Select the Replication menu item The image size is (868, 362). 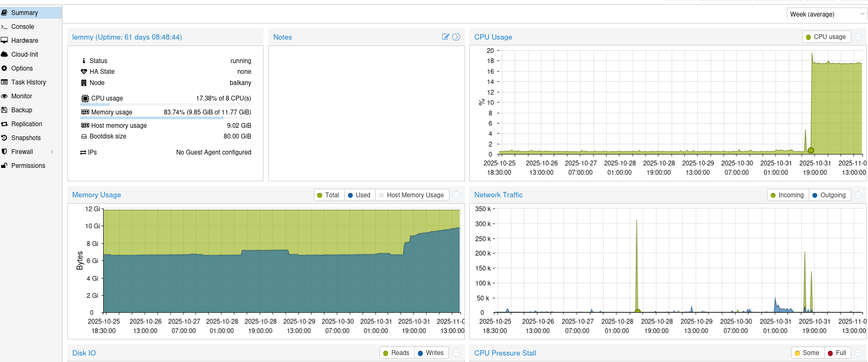(x=26, y=124)
